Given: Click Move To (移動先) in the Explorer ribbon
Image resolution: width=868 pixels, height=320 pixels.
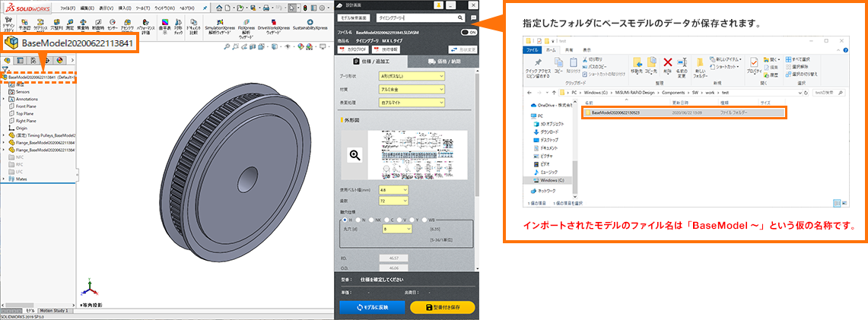Looking at the screenshot, I should pos(637,65).
